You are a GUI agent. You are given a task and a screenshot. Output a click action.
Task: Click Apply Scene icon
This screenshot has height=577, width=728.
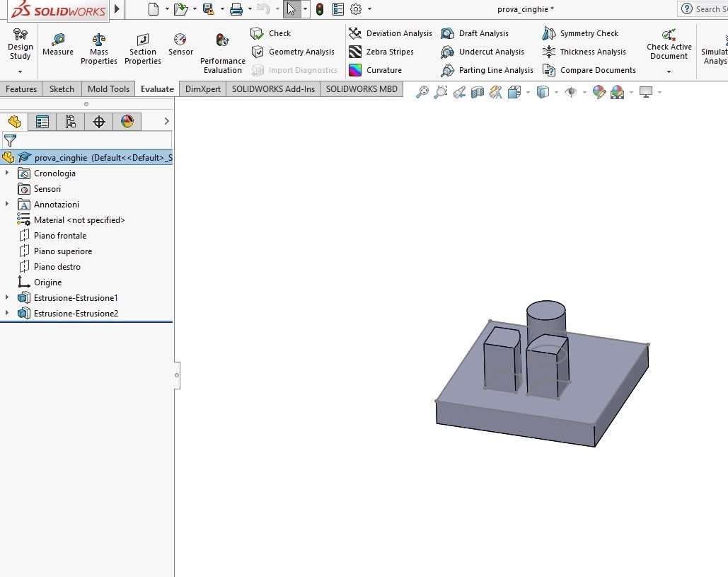point(618,92)
